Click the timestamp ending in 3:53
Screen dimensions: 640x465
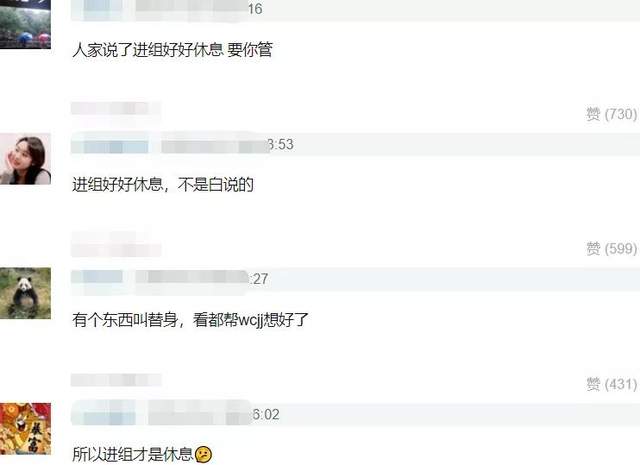click(x=280, y=144)
